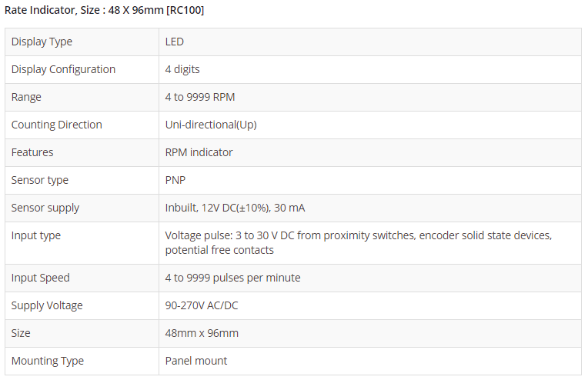The width and height of the screenshot is (588, 380).
Task: Click the 90-270V AC/DC value
Action: click(x=202, y=305)
